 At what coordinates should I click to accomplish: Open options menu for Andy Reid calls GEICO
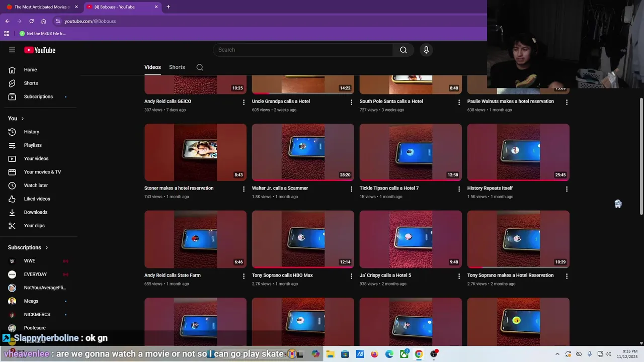pos(244,102)
